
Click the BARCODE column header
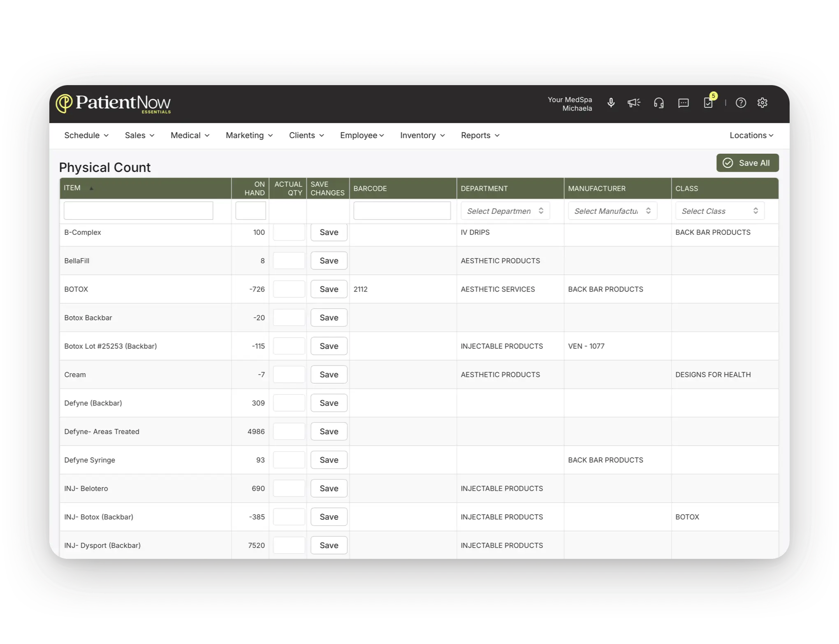pos(403,188)
